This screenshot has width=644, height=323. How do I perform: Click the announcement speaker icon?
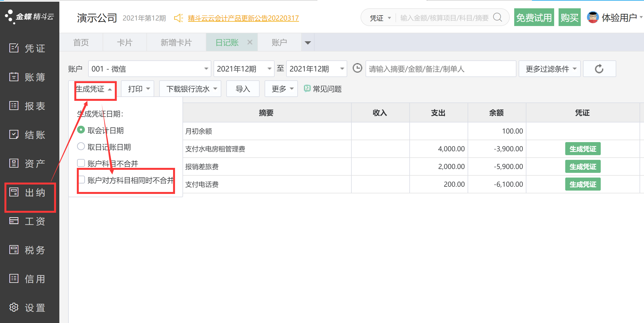pyautogui.click(x=178, y=18)
